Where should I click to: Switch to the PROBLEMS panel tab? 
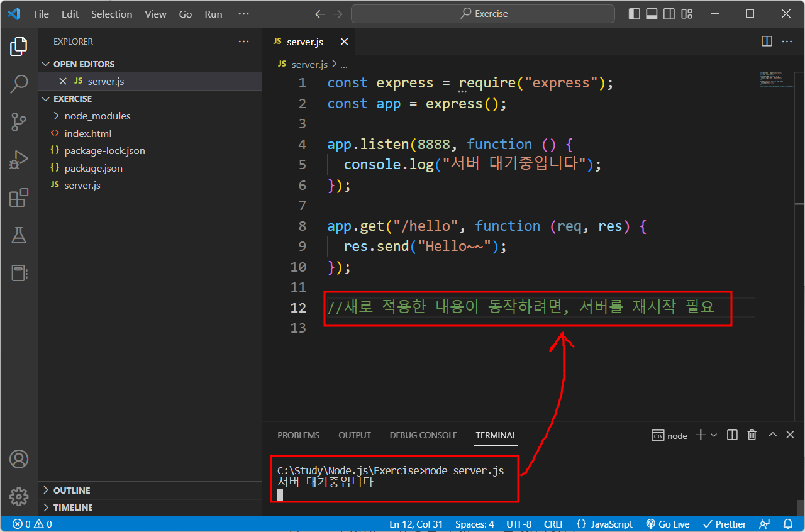coord(299,435)
